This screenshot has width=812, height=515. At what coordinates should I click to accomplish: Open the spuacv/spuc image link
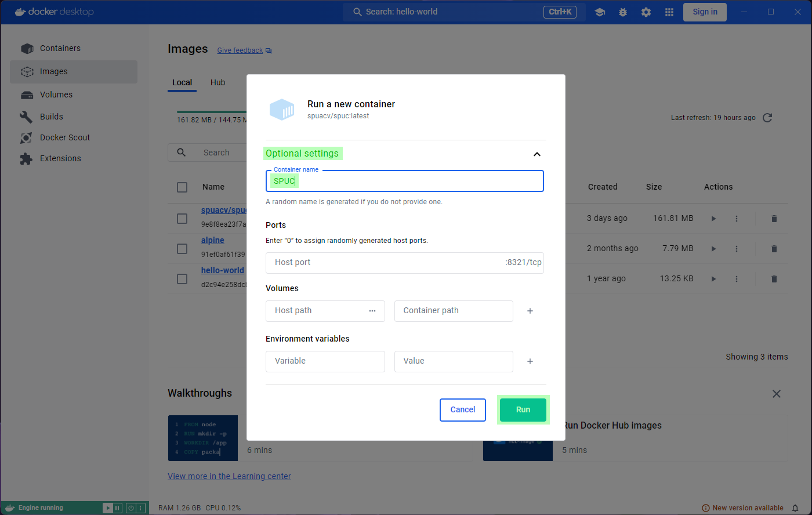(x=224, y=210)
